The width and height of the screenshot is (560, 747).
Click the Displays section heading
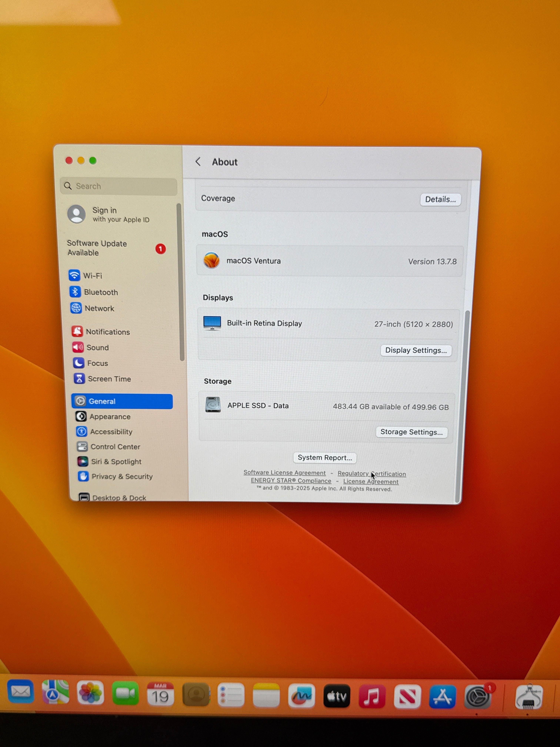(218, 298)
